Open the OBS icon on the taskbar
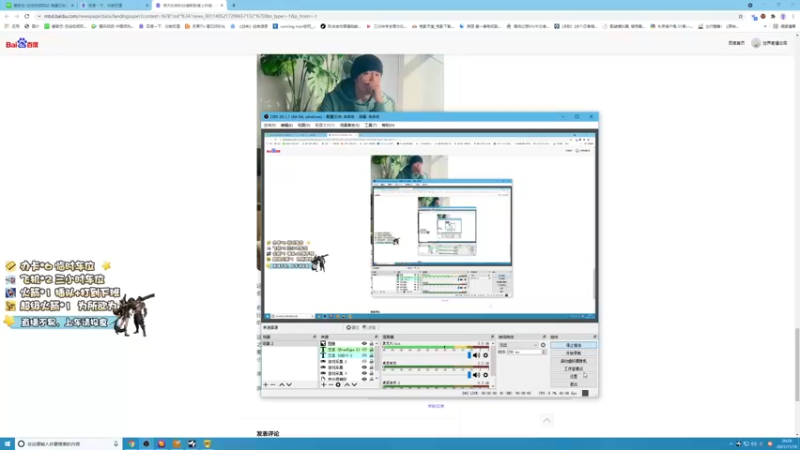The height and width of the screenshot is (450, 800). click(146, 444)
